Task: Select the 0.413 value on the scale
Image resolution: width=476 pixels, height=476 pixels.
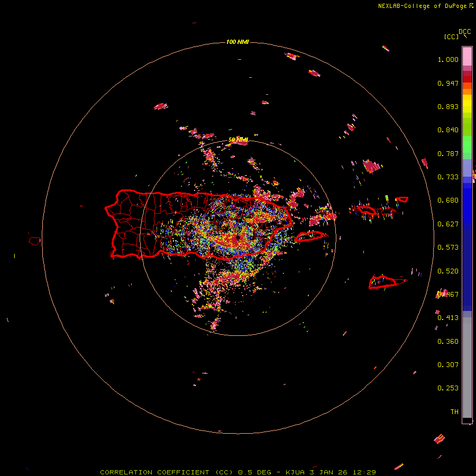Action: click(x=448, y=318)
